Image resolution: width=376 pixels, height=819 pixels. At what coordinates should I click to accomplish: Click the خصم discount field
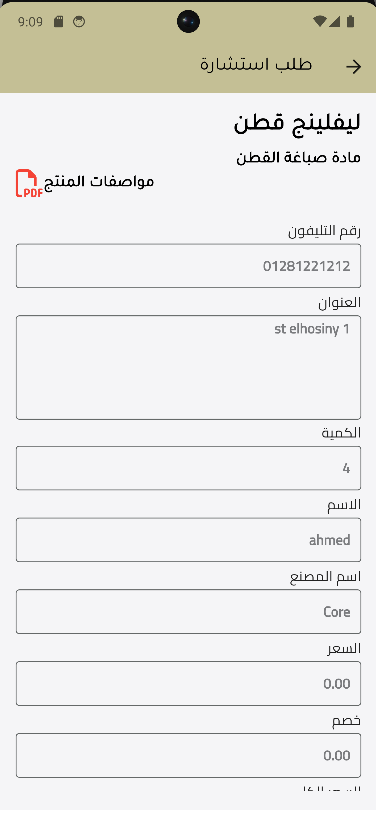coord(188,755)
